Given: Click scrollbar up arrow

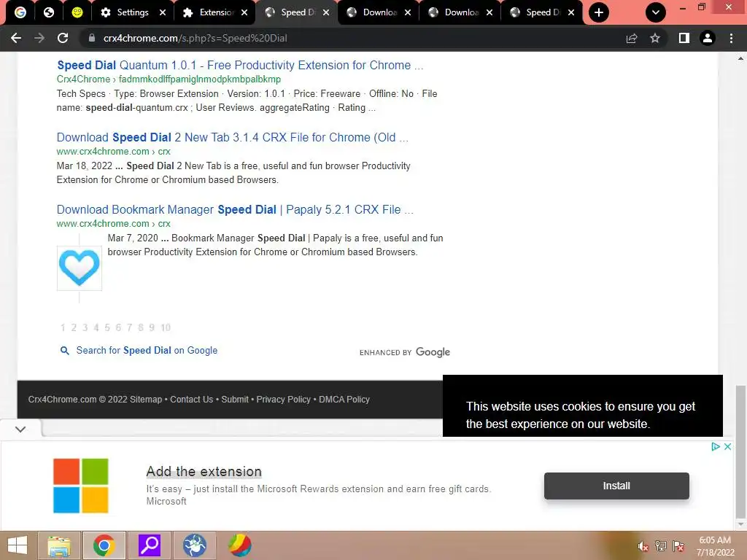Looking at the screenshot, I should 740,58.
